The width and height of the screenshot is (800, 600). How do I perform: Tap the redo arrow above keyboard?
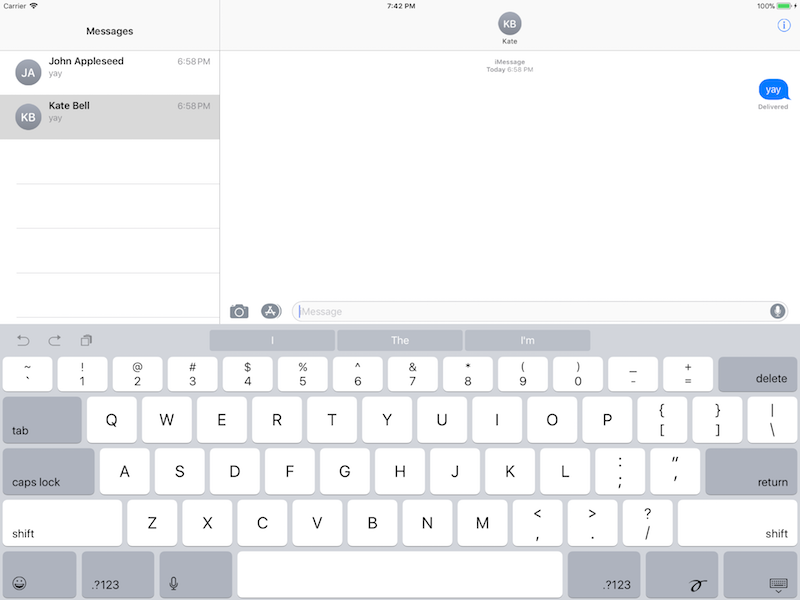click(x=55, y=340)
